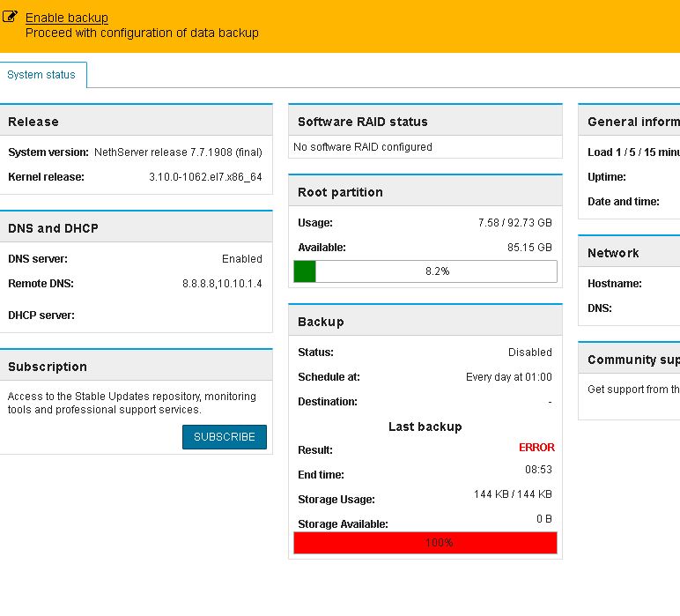Click the storage usage '144 KB / 144 KB'
680x616 pixels.
coord(513,494)
